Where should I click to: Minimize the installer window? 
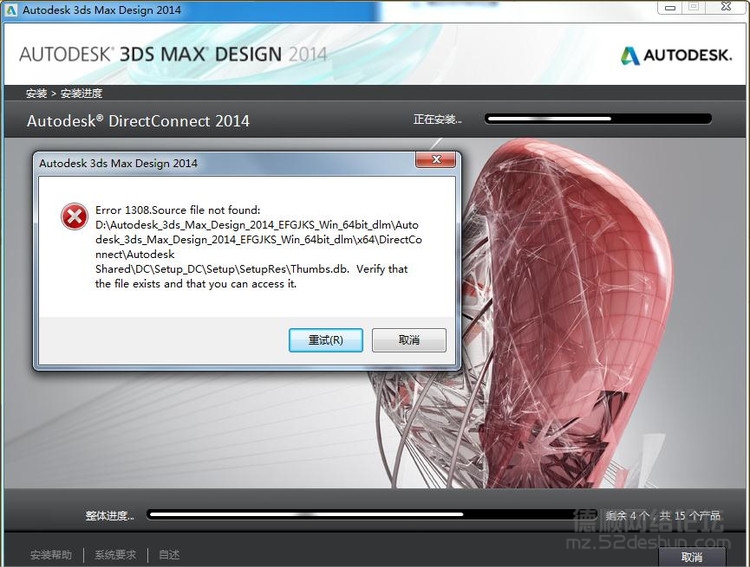(x=670, y=7)
